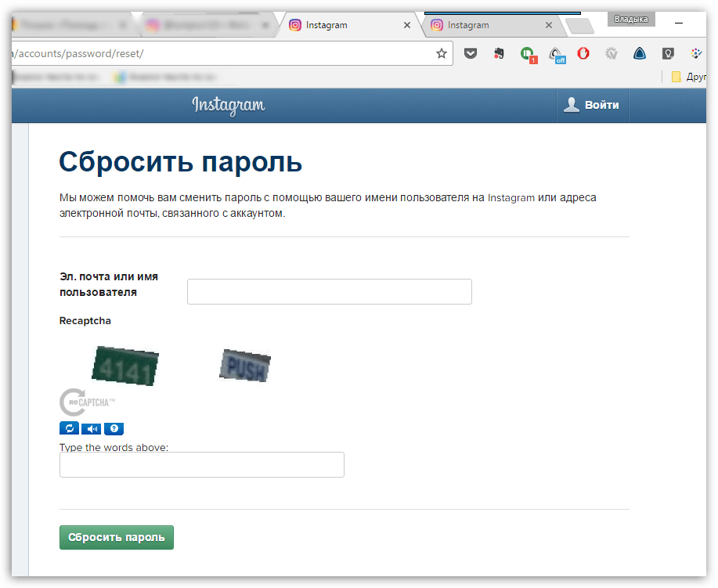
Task: Get a new reCAPTCHA challenge via refresh icon
Action: pyautogui.click(x=69, y=428)
